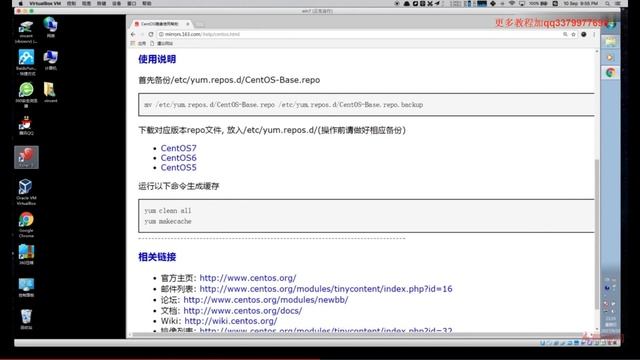The width and height of the screenshot is (640, 360).
Task: Open the centos.org/modules/newbb/ forum link
Action: click(266, 300)
